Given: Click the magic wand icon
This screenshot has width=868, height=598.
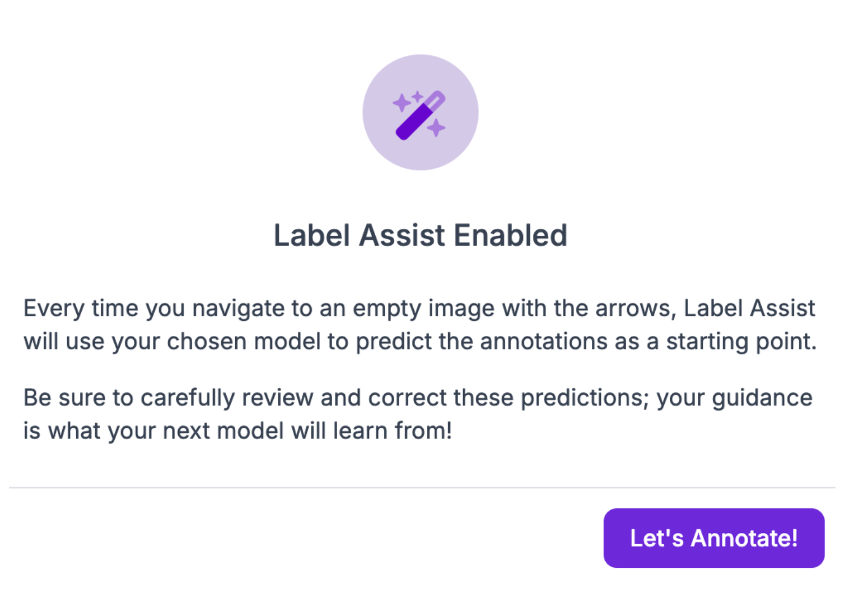Looking at the screenshot, I should (420, 115).
